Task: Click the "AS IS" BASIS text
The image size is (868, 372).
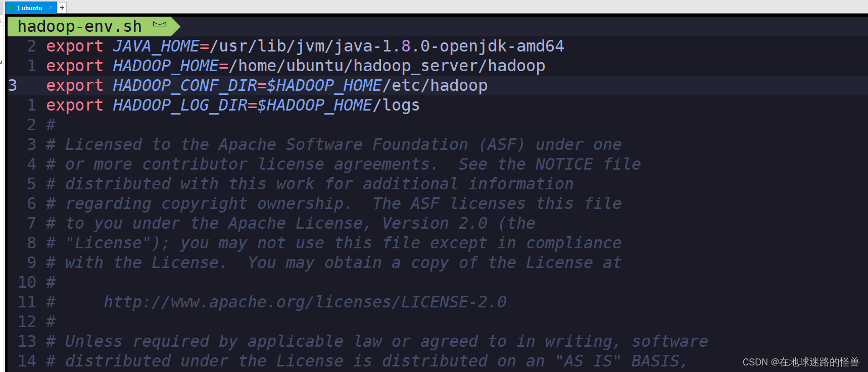Action: click(x=621, y=361)
